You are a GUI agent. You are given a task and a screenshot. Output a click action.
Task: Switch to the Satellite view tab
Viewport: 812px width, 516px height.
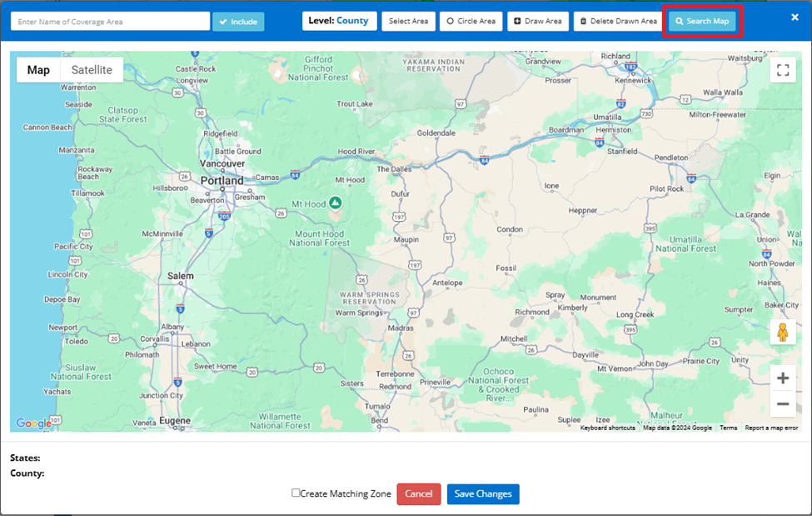[x=92, y=70]
